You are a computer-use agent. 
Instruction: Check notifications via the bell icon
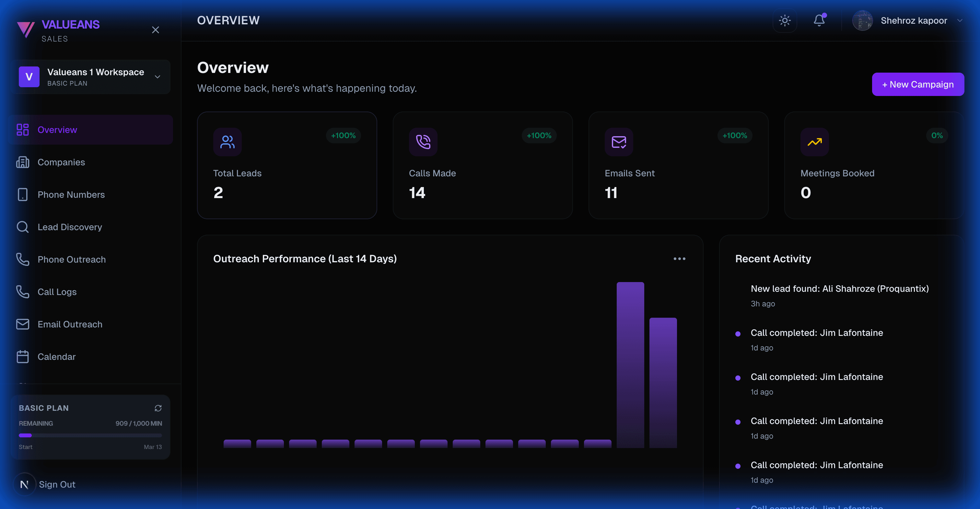pos(819,20)
